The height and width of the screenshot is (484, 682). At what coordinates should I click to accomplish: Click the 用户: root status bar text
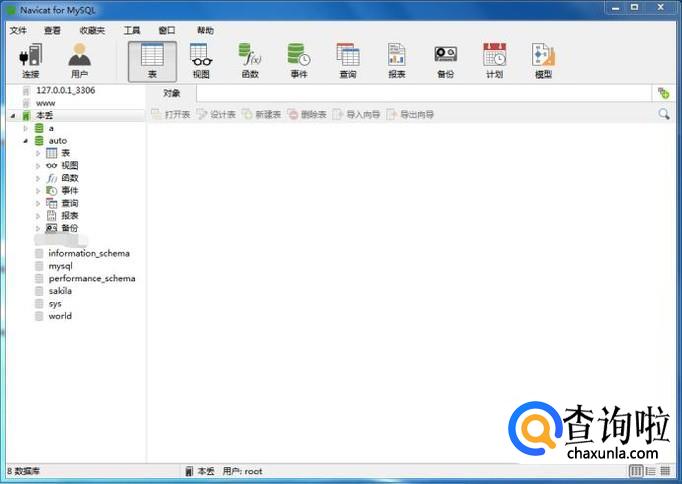[242, 471]
